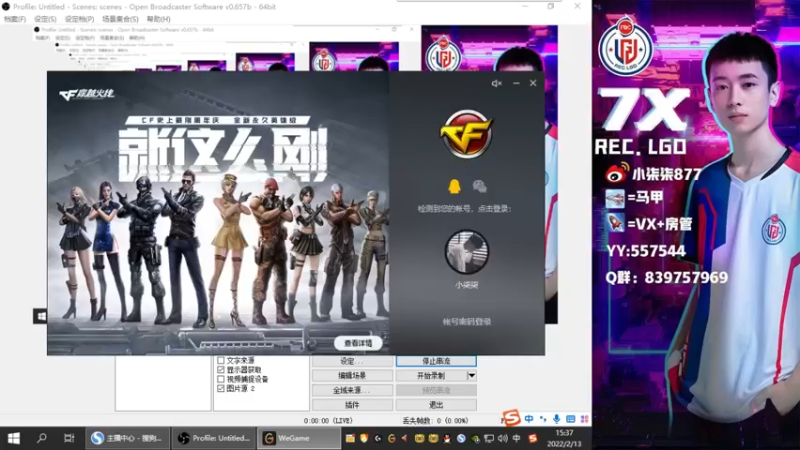This screenshot has height=450, width=800.
Task: Open Windows taskbar search
Action: point(42,438)
